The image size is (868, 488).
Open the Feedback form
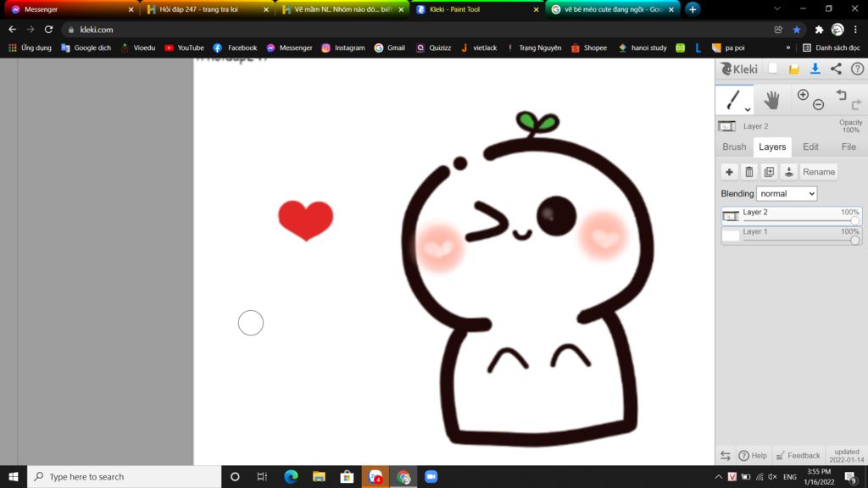pyautogui.click(x=798, y=455)
